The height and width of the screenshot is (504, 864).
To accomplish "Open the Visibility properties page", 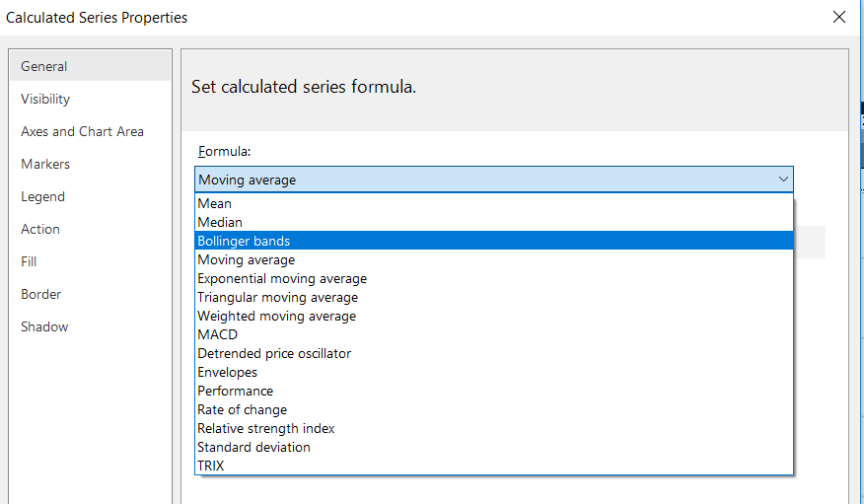I will point(45,99).
